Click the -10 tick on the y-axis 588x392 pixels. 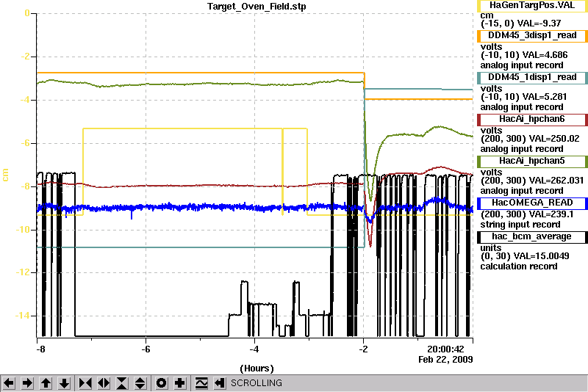click(22, 230)
